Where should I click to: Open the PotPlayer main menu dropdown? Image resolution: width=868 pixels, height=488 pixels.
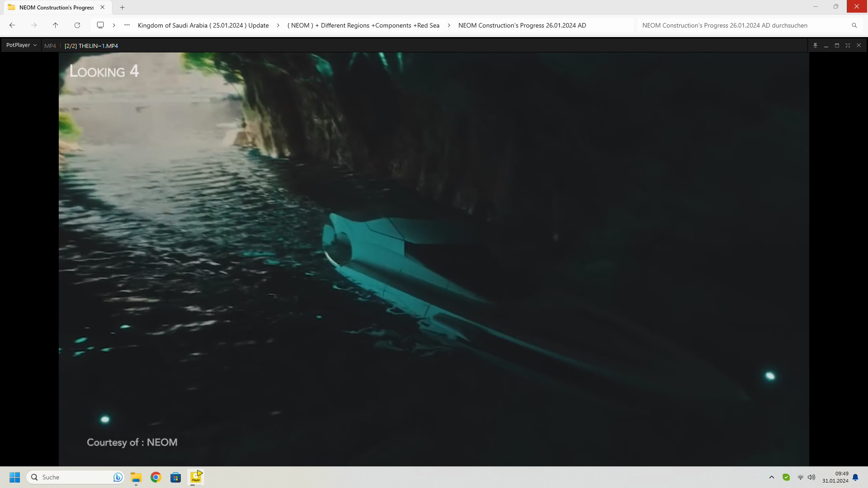pyautogui.click(x=21, y=45)
